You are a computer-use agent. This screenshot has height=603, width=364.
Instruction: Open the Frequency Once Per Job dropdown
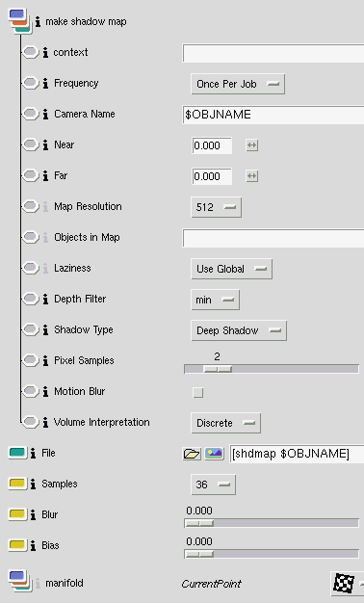[238, 84]
